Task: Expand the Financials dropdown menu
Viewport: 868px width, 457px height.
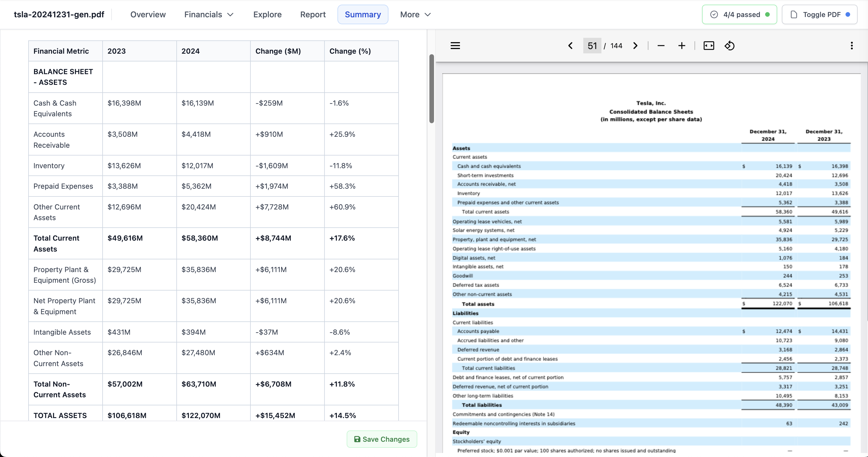Action: coord(209,14)
